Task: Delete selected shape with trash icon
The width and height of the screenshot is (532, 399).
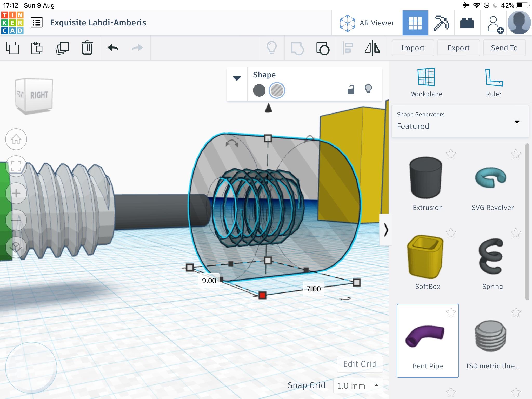Action: point(87,48)
